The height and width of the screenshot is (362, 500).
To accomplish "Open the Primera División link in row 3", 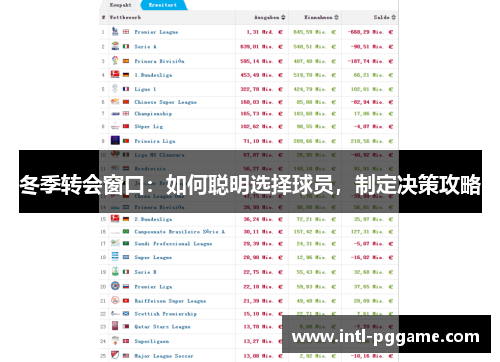I will click(x=159, y=61).
